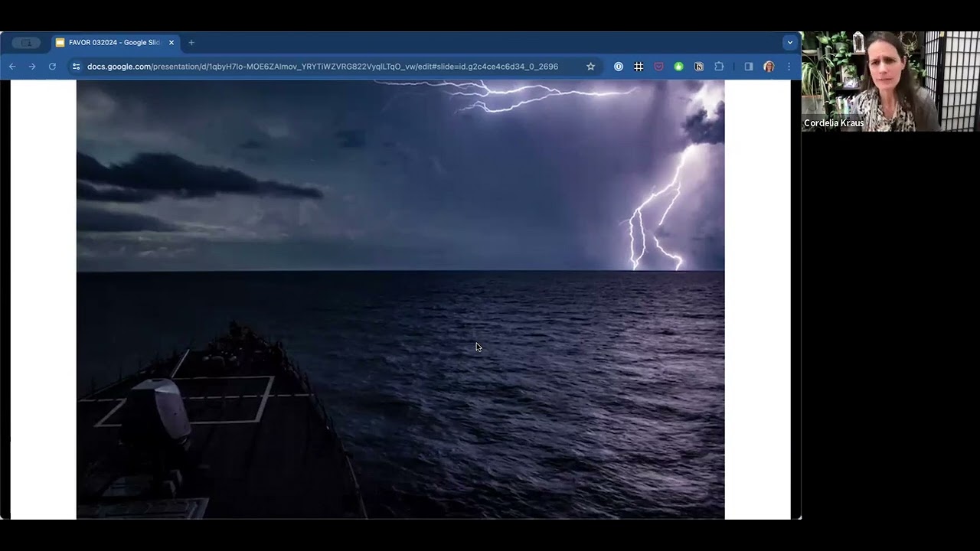Click the macOS window controls pill

point(26,43)
